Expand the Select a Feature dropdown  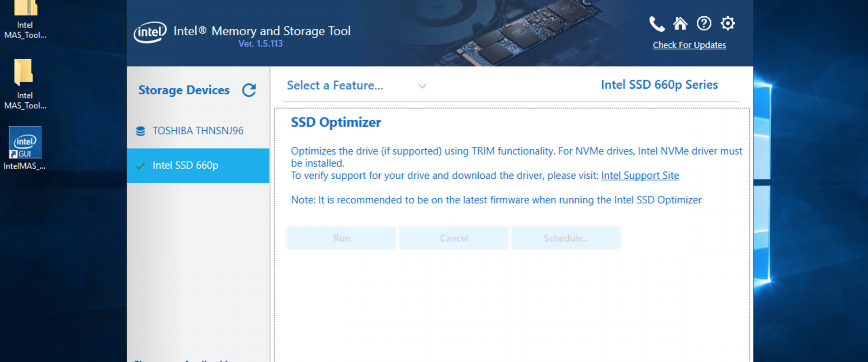coord(356,86)
